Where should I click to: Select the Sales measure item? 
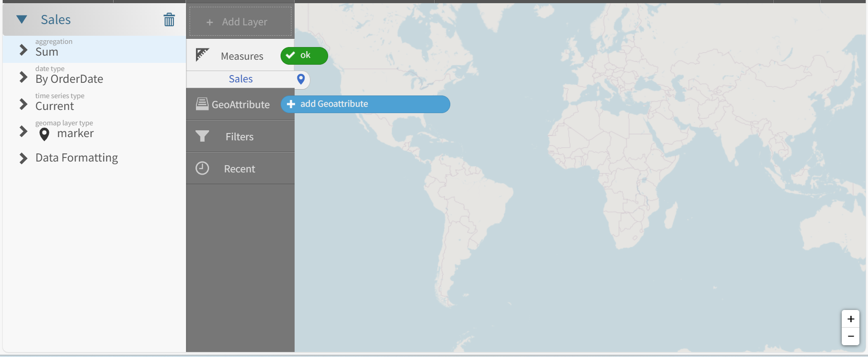pos(240,79)
